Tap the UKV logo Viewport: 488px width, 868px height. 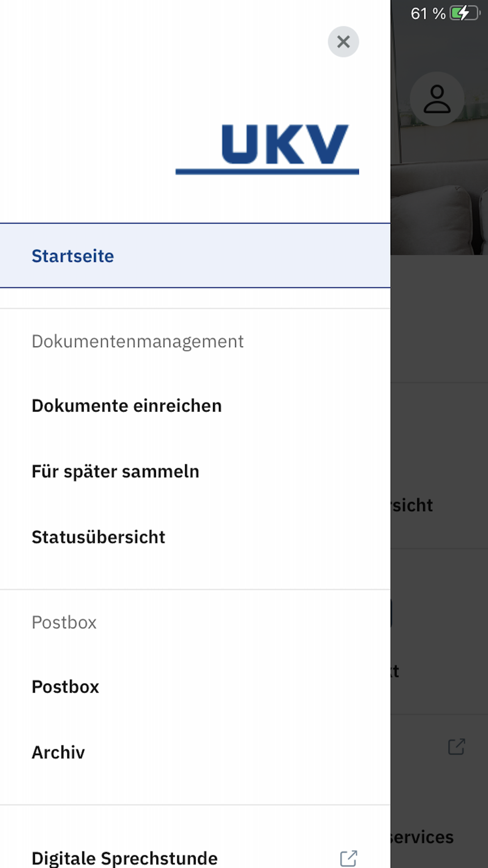coord(267,149)
